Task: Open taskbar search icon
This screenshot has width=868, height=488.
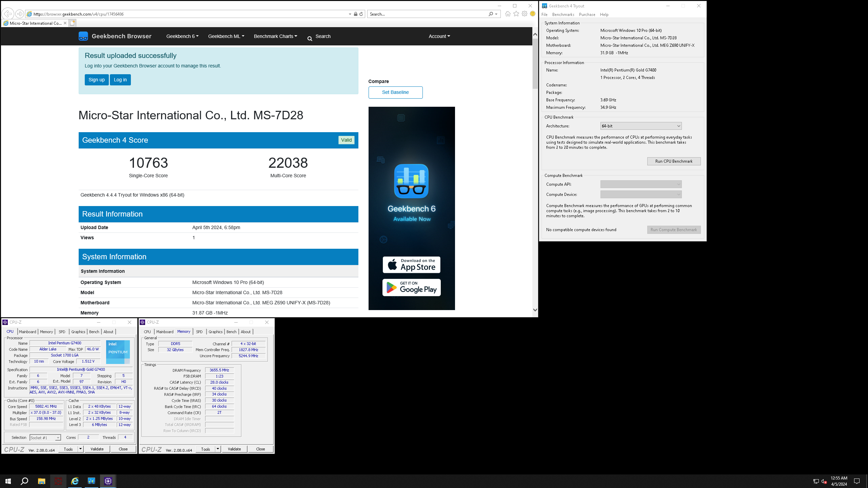Action: pyautogui.click(x=24, y=481)
